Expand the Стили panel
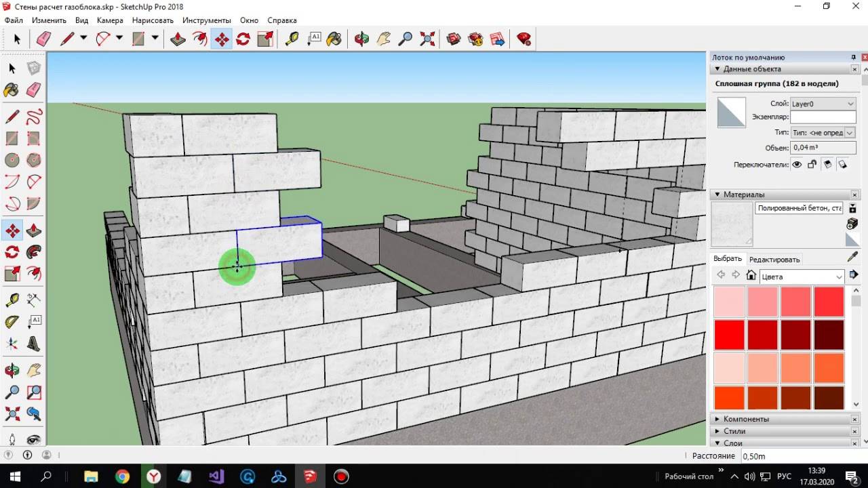868x488 pixels. tap(717, 431)
